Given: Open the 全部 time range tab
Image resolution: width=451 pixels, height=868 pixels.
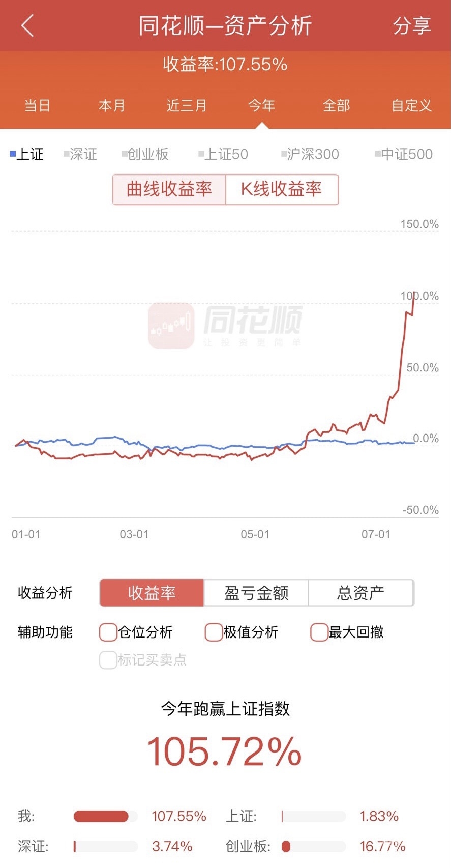Looking at the screenshot, I should 337,105.
